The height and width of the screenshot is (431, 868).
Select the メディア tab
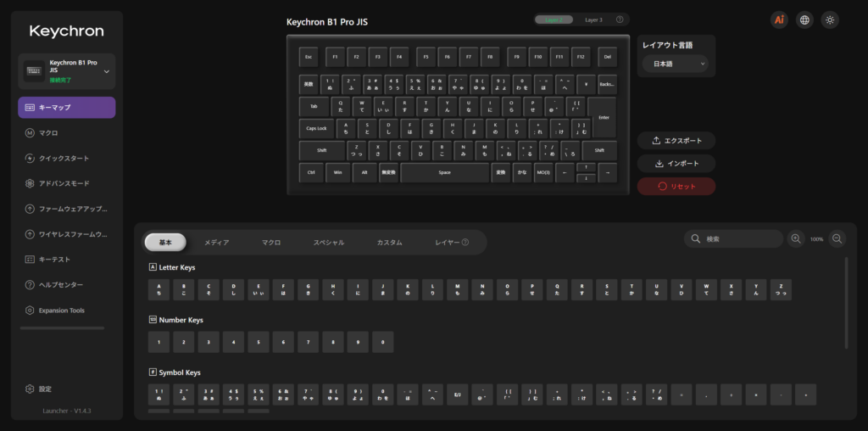(x=216, y=242)
